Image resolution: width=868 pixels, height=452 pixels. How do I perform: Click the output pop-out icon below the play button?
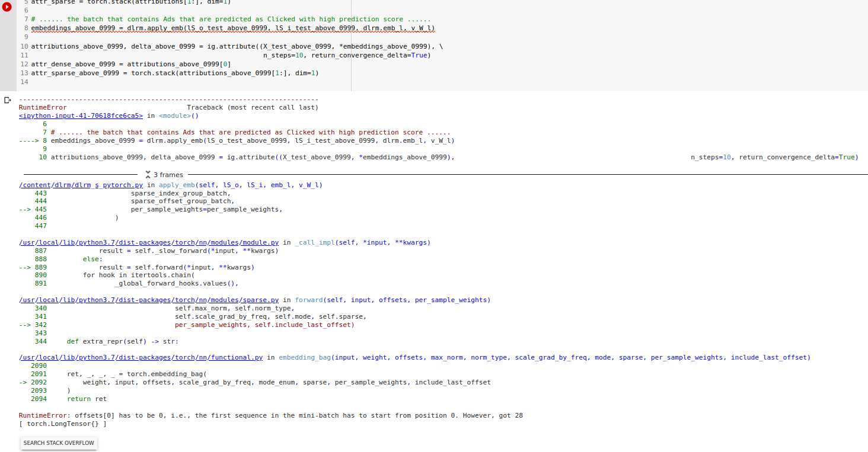8,100
